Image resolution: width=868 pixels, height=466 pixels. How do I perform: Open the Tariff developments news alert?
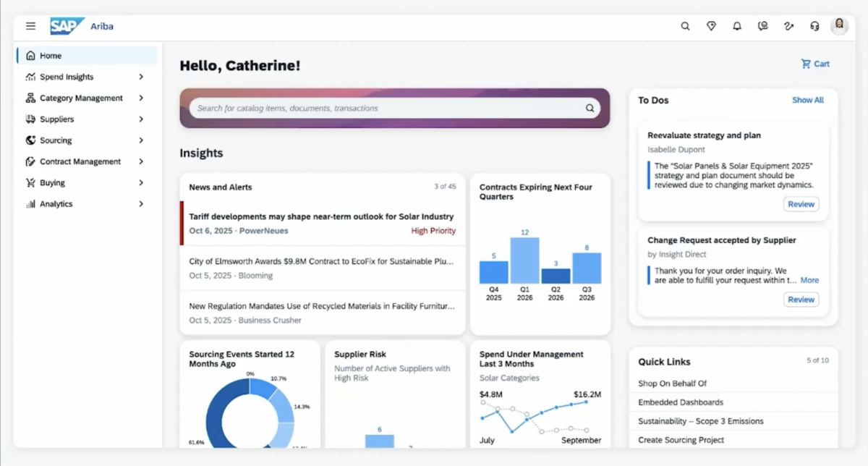[x=321, y=216]
